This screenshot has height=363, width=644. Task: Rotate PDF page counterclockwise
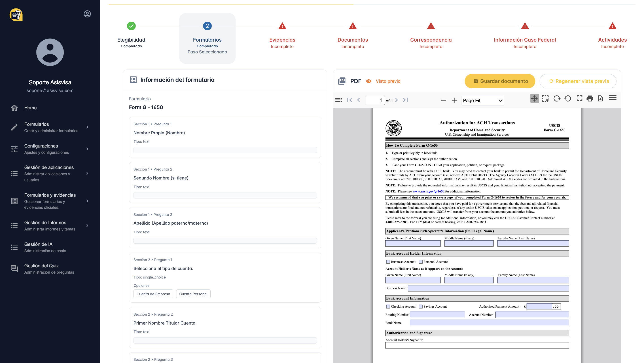point(568,99)
